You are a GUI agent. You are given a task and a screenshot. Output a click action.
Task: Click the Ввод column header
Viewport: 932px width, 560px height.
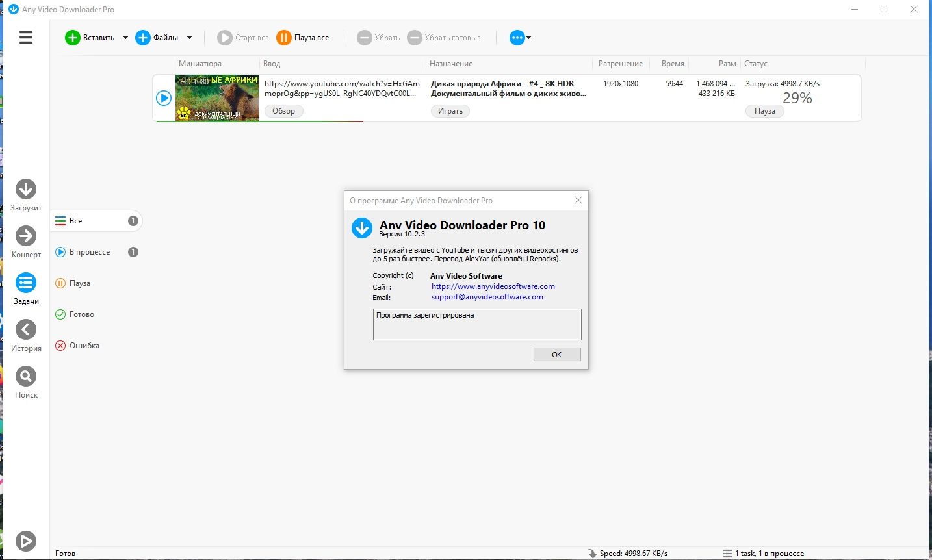(272, 64)
